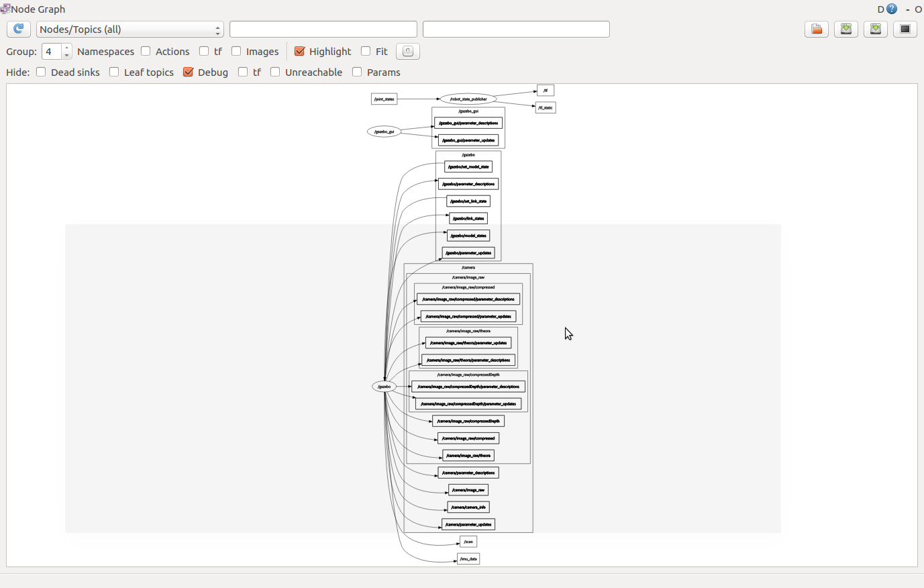Select /camera/image_raw/compressedDepth topic box
Image resolution: width=924 pixels, height=588 pixels.
pos(468,421)
